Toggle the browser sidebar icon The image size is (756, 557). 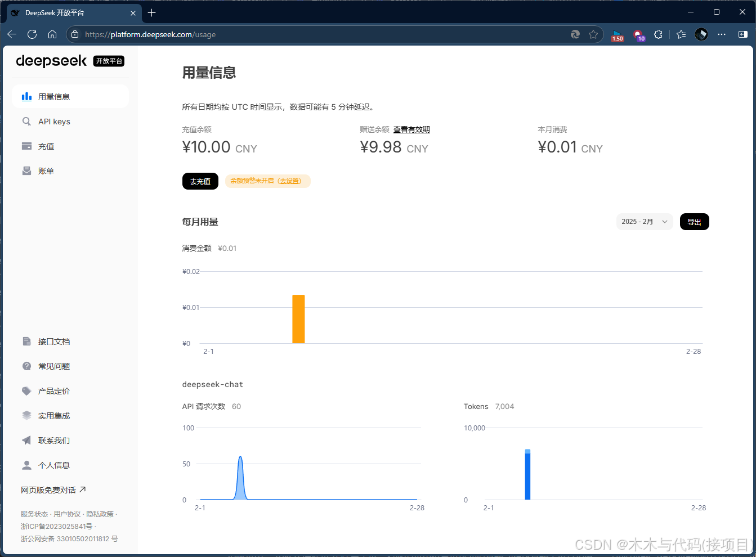(742, 34)
